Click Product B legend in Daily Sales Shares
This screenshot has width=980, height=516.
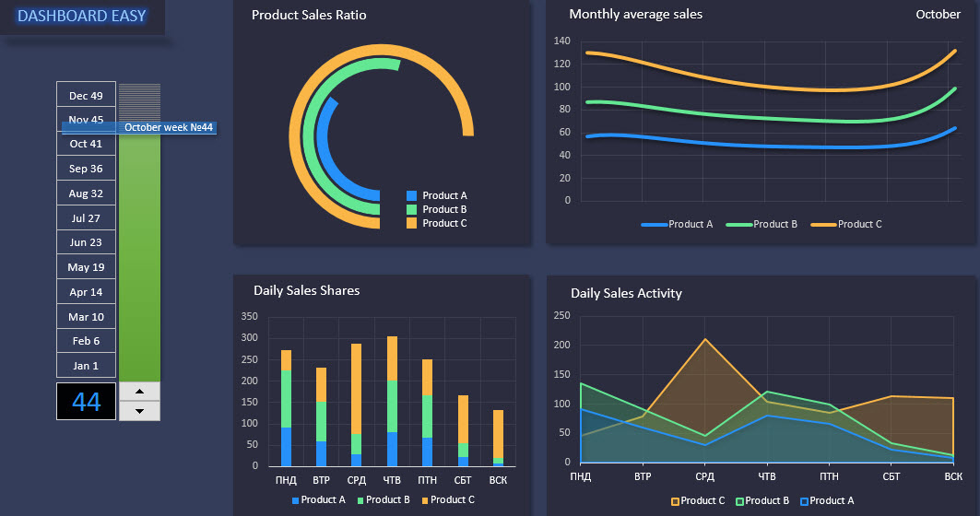tap(384, 499)
